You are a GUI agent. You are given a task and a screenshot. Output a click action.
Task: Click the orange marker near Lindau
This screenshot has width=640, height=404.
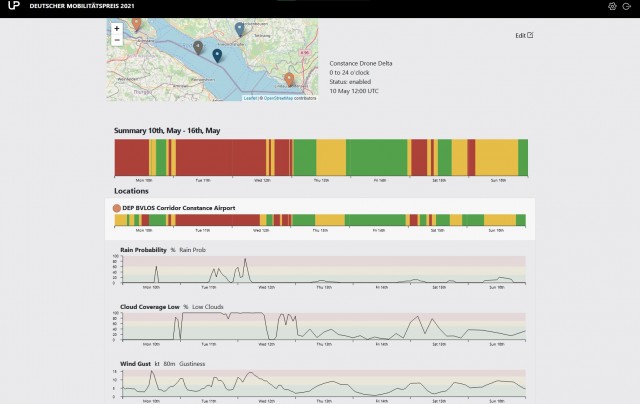(x=289, y=77)
